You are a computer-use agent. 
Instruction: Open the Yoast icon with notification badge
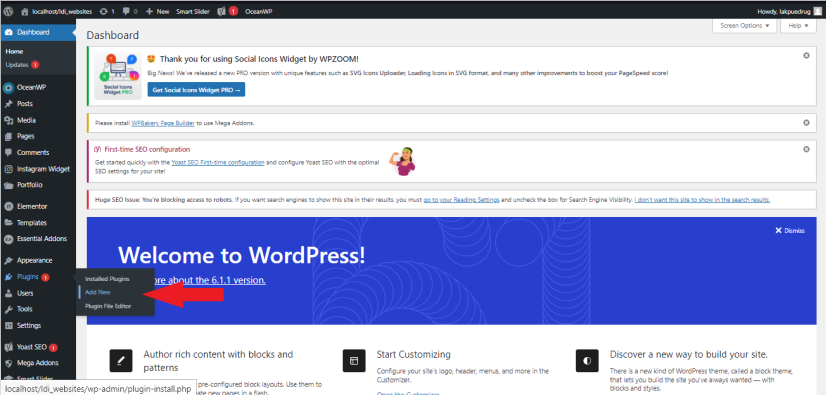point(222,11)
